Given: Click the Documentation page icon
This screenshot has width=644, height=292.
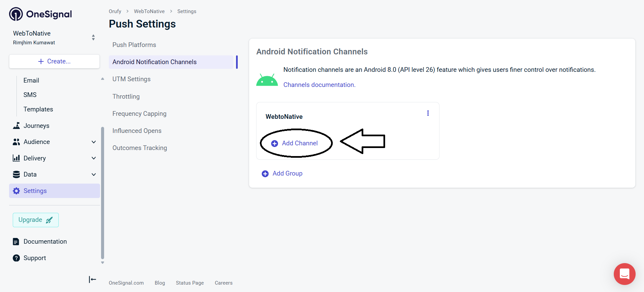Looking at the screenshot, I should pos(16,242).
